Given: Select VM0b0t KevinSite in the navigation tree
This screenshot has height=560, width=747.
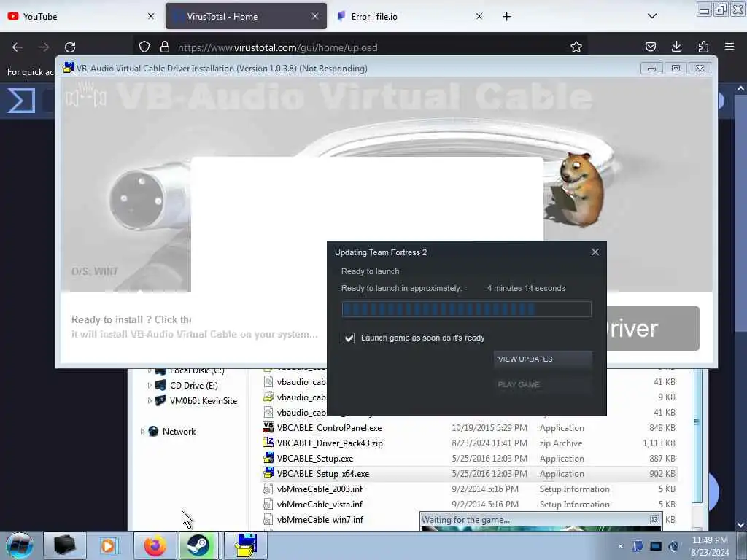Looking at the screenshot, I should (204, 400).
